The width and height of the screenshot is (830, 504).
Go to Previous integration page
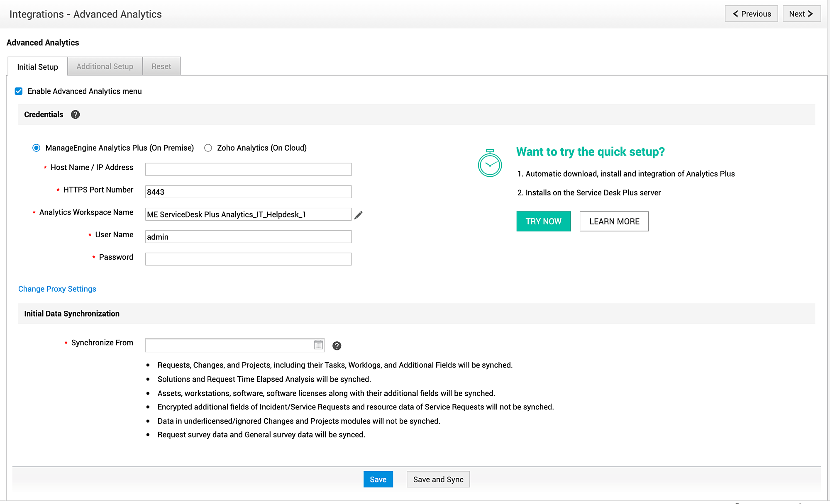point(751,14)
